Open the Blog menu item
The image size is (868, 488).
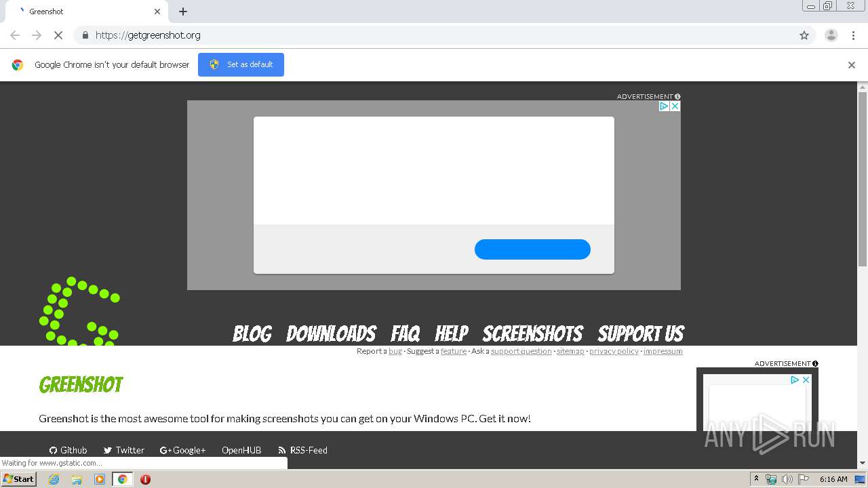pos(252,333)
